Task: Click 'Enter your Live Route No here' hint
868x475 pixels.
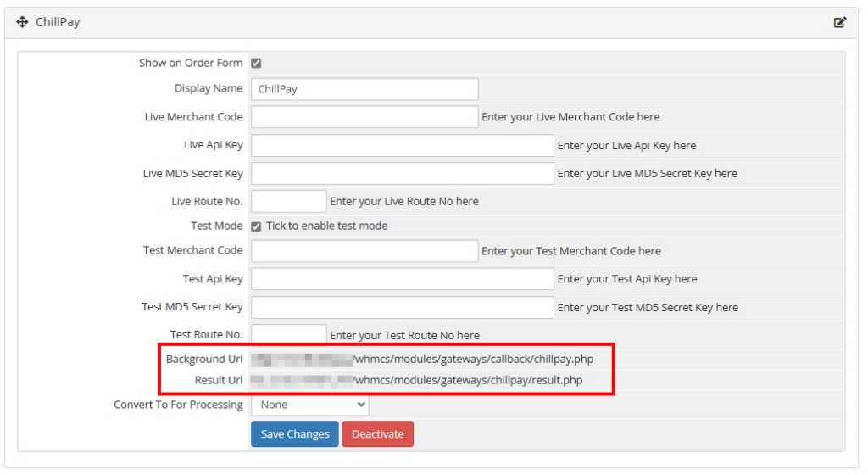Action: (x=404, y=202)
